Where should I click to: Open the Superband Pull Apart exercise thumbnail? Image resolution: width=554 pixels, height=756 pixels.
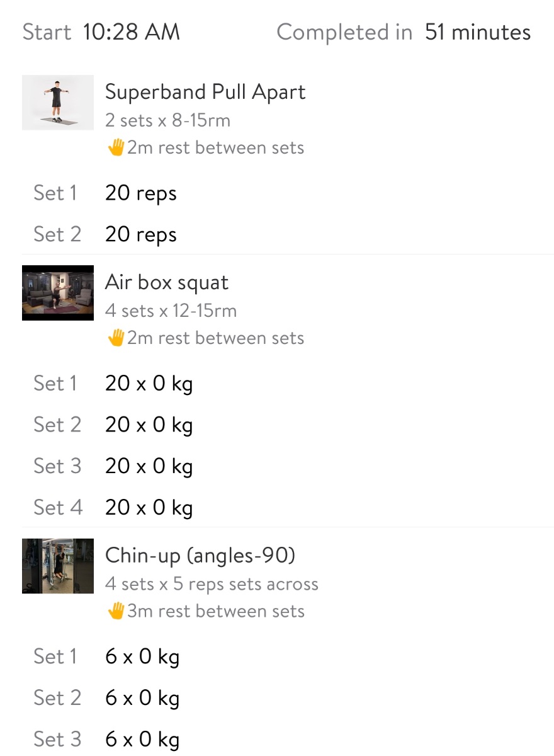click(x=58, y=103)
